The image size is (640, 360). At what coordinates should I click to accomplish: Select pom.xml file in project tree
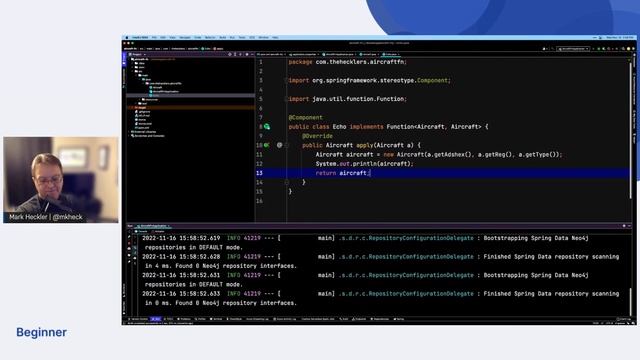tap(142, 128)
